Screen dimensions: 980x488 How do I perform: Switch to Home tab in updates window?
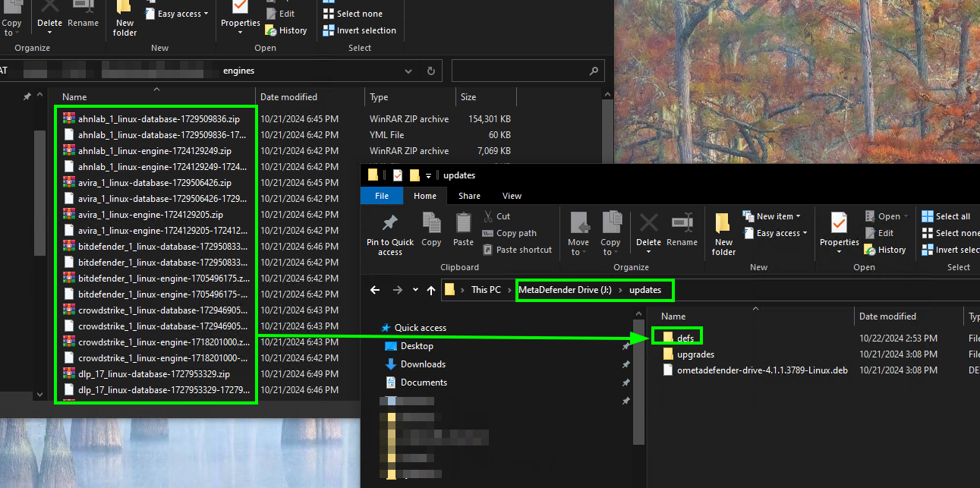pos(425,196)
